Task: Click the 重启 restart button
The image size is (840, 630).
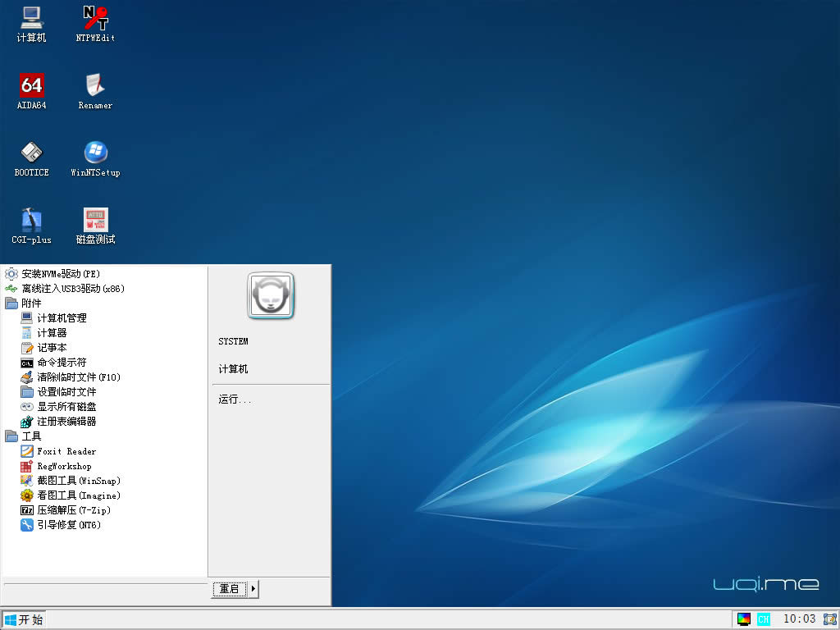Action: 230,589
